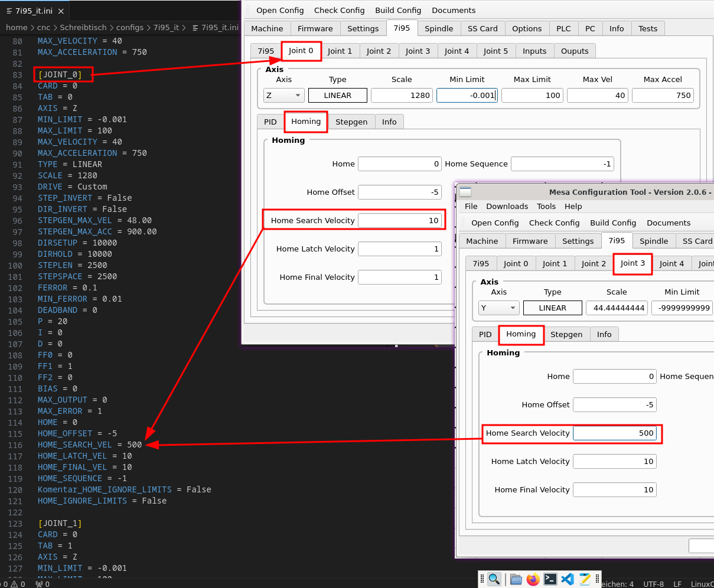Viewport: 714px width, 588px height.
Task: Expand the configs breadcrumb in VS Code
Action: pos(130,27)
